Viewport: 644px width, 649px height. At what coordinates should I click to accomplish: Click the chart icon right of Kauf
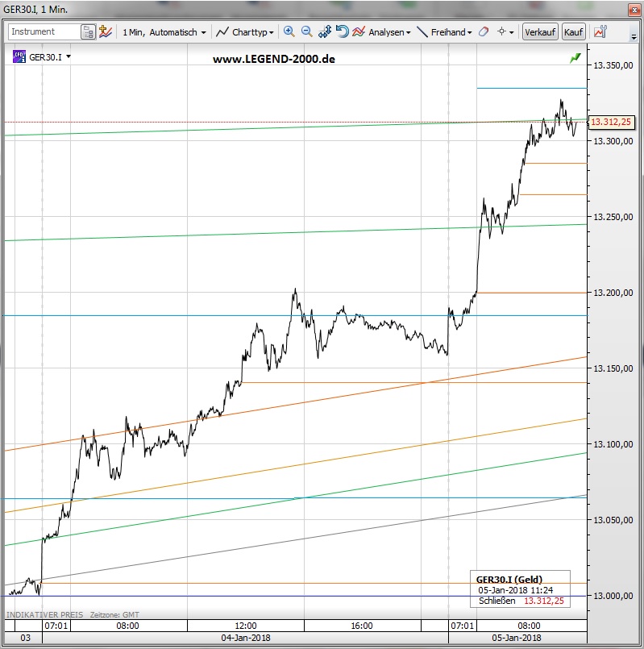point(600,32)
